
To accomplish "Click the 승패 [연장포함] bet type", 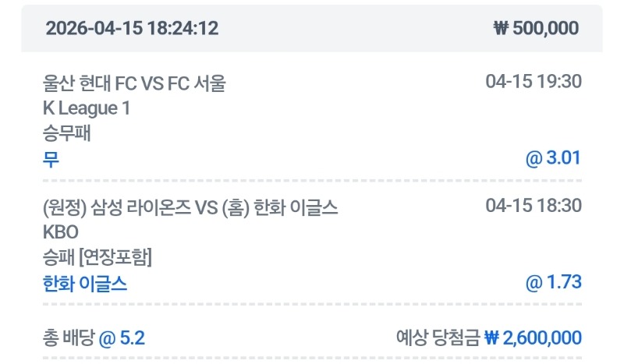I will [x=97, y=257].
